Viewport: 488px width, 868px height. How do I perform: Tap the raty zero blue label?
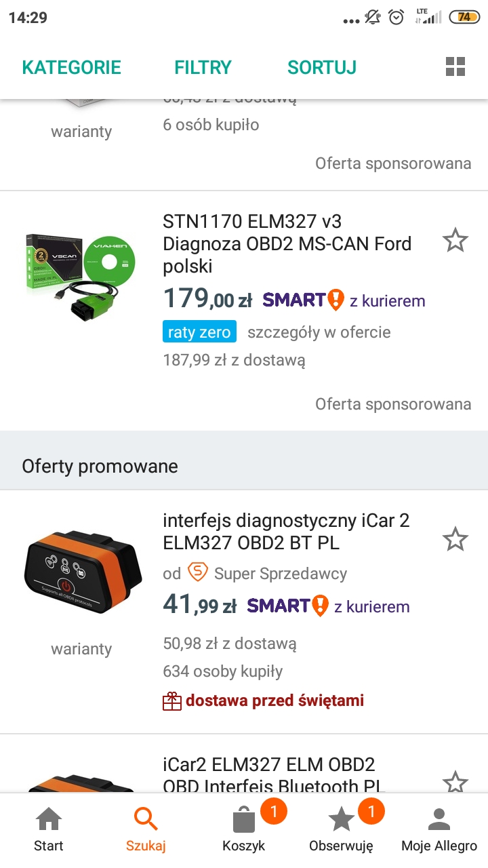pyautogui.click(x=199, y=332)
